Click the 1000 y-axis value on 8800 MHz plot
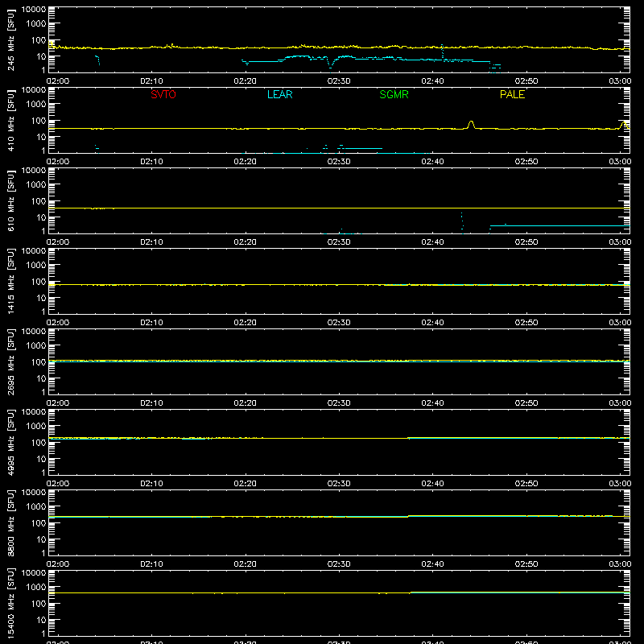The width and height of the screenshot is (644, 644). pyautogui.click(x=36, y=507)
